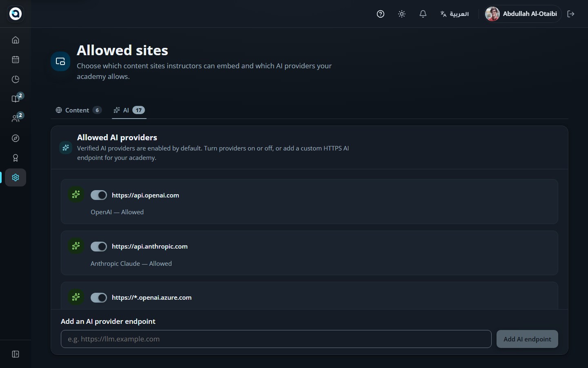
Task: Click the https://api.anthropic.com URL text
Action: tap(150, 247)
